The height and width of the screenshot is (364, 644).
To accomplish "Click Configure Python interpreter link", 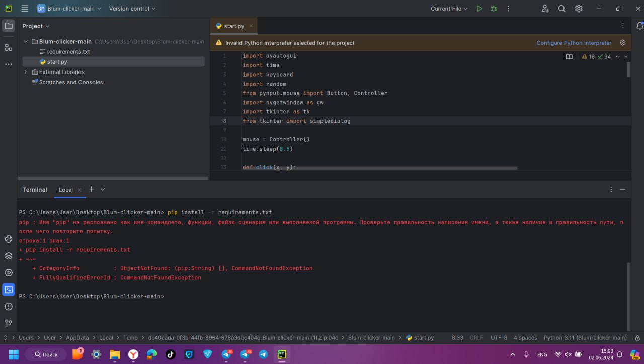I will point(574,43).
